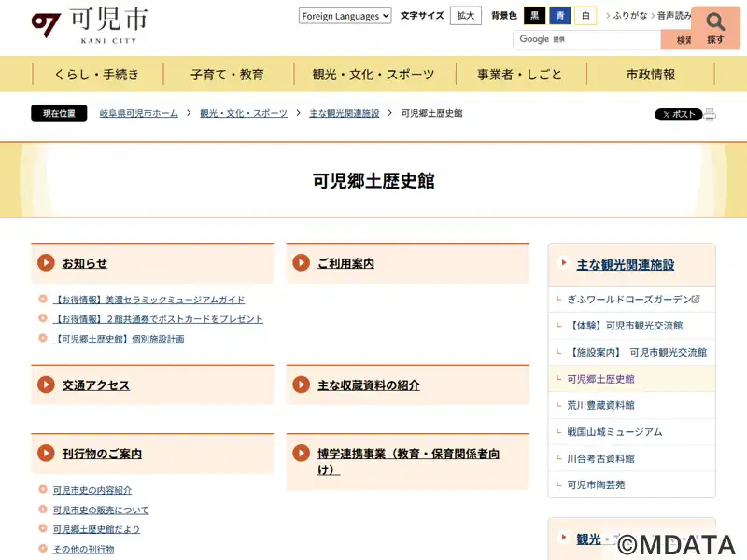Open the 探す search magnifier button

[715, 27]
